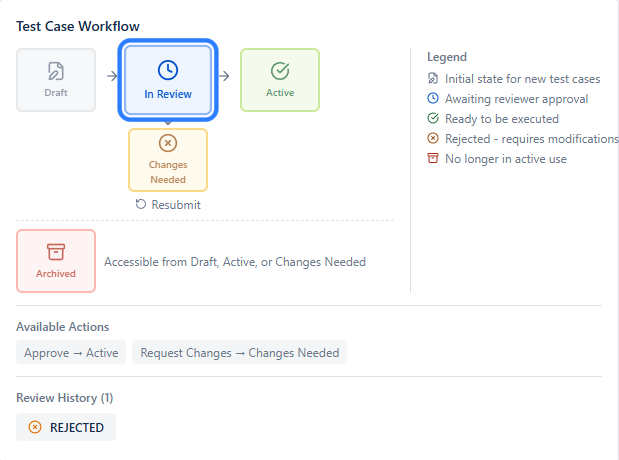Click the legend's archive box icon
Image resolution: width=619 pixels, height=460 pixels.
pos(432,159)
